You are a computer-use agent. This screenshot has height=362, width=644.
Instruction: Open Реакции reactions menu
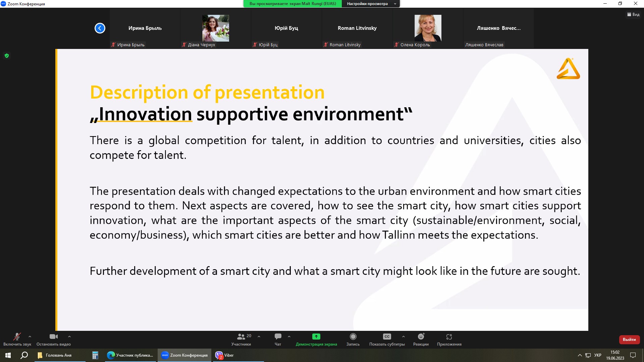click(x=421, y=339)
